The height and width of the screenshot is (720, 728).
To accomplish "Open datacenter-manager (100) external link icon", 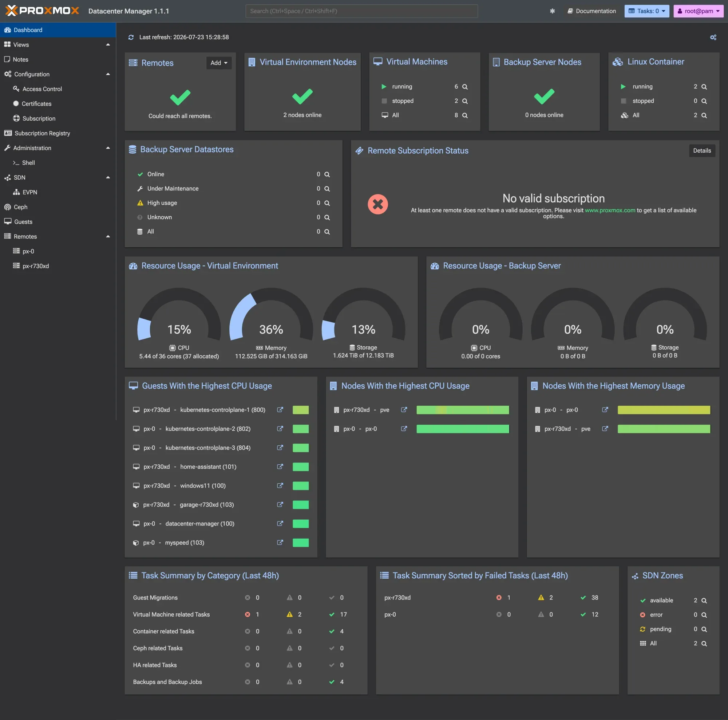I will pos(280,524).
